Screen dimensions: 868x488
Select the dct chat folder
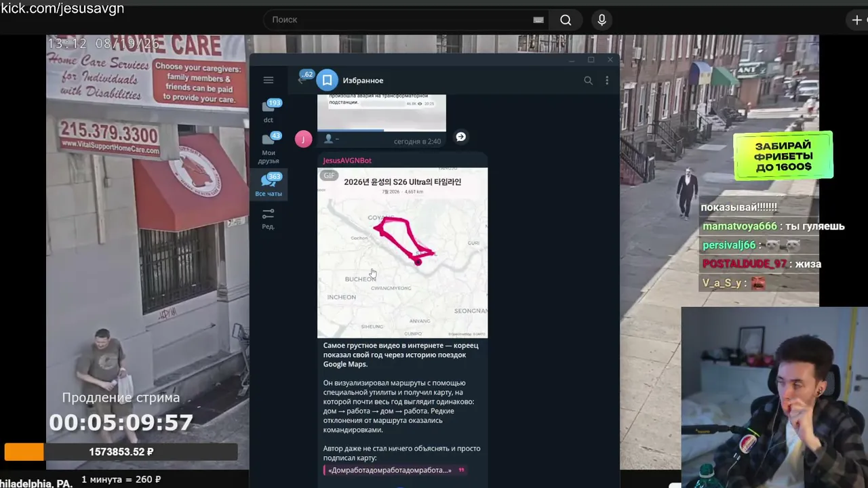click(x=269, y=112)
